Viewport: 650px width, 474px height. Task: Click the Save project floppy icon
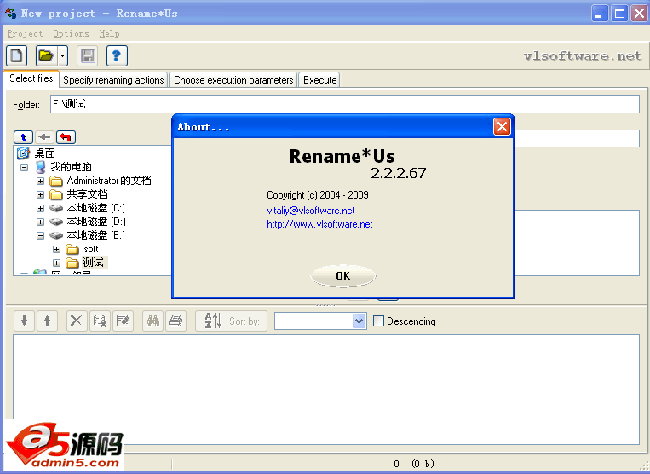[x=87, y=55]
